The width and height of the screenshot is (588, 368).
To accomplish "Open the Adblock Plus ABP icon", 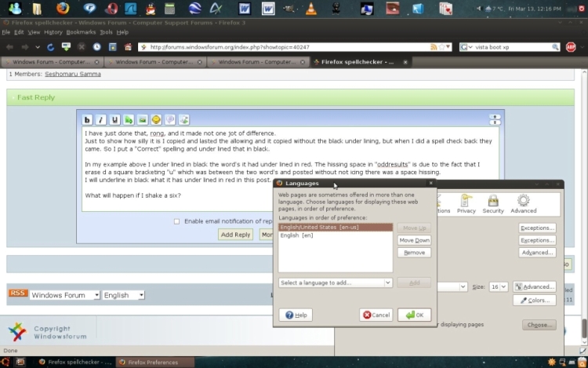I will (x=571, y=47).
